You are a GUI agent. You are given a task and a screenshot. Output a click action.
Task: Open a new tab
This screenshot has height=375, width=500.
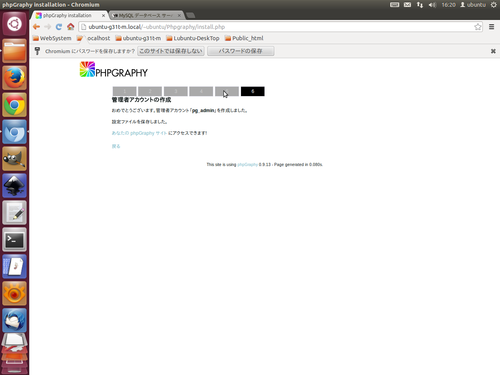[190, 15]
